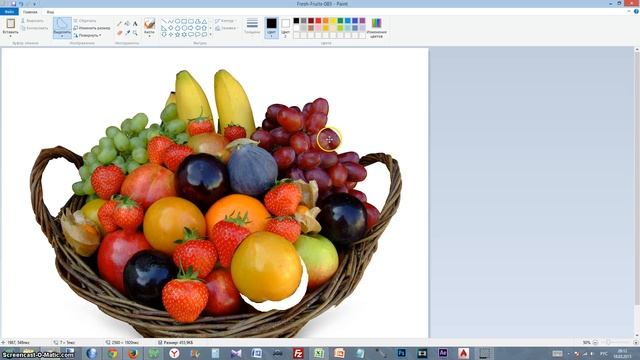The height and width of the screenshot is (360, 640).
Task: Click the zoom out minus button
Action: point(595,342)
